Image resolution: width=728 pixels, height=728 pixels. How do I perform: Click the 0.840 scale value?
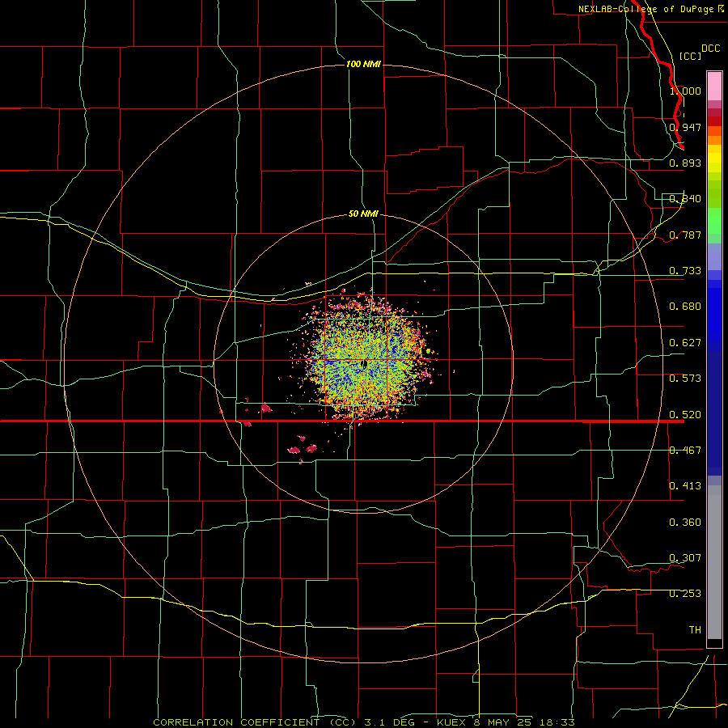[685, 199]
